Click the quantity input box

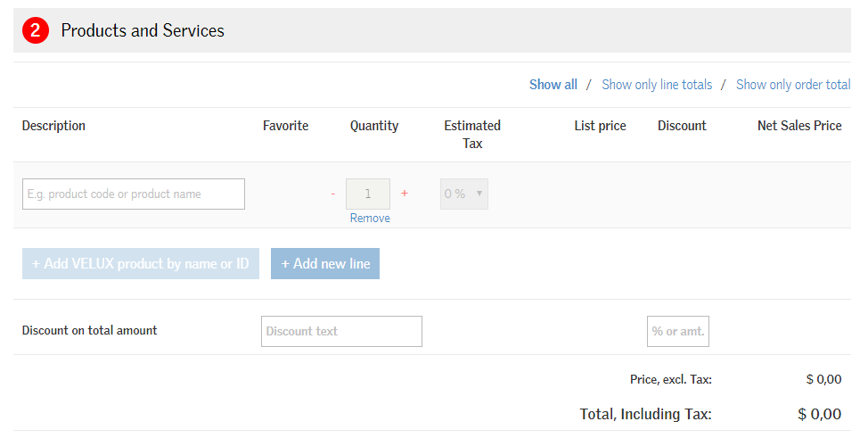coord(368,194)
